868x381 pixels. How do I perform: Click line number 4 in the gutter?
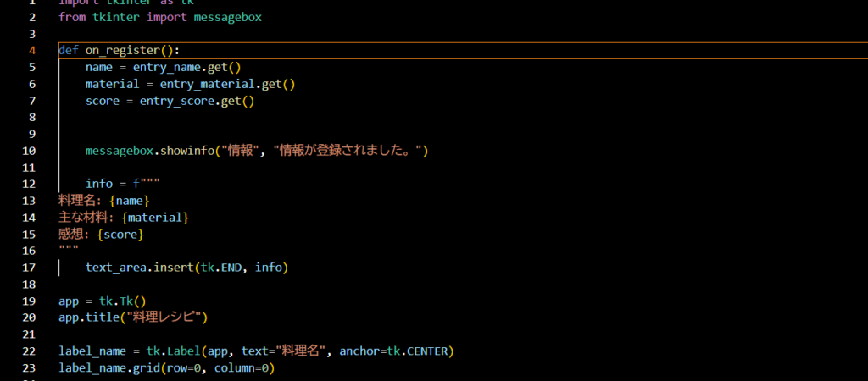pyautogui.click(x=31, y=51)
